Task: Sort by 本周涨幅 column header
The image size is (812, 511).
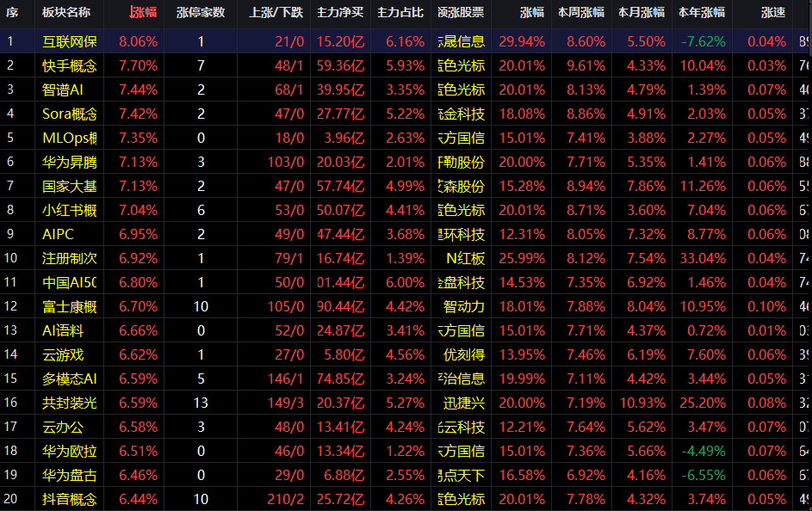Action: pos(581,12)
